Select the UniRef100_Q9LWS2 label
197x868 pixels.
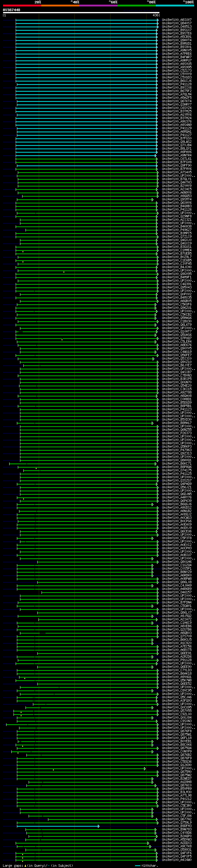pyautogui.click(x=176, y=142)
